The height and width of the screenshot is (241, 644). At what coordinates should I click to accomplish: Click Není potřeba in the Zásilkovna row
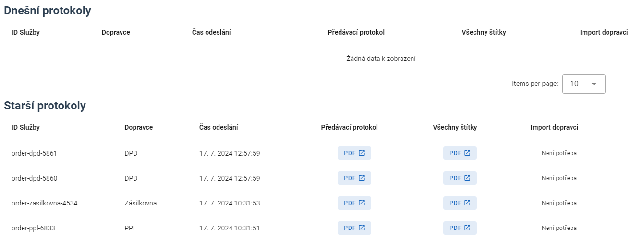pyautogui.click(x=559, y=203)
